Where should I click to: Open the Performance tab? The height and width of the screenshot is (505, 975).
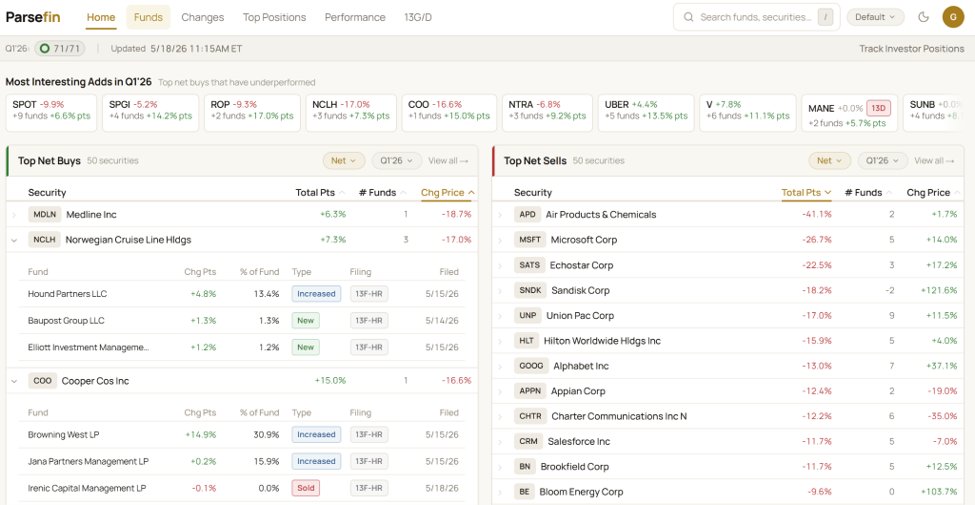click(x=355, y=17)
